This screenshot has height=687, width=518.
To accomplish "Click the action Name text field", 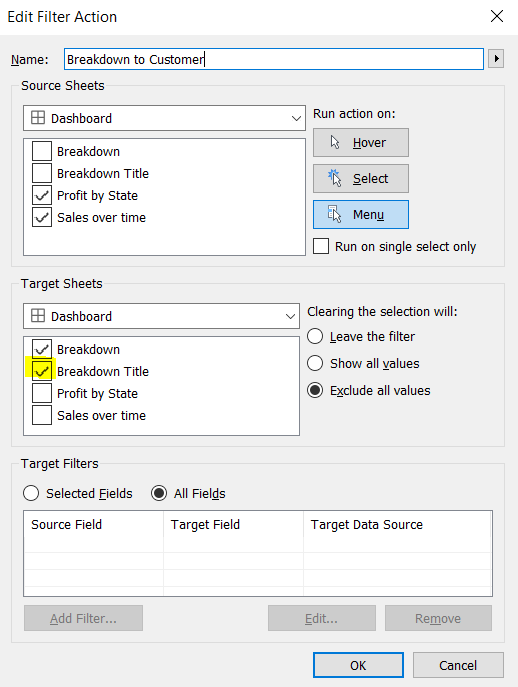I will 274,59.
